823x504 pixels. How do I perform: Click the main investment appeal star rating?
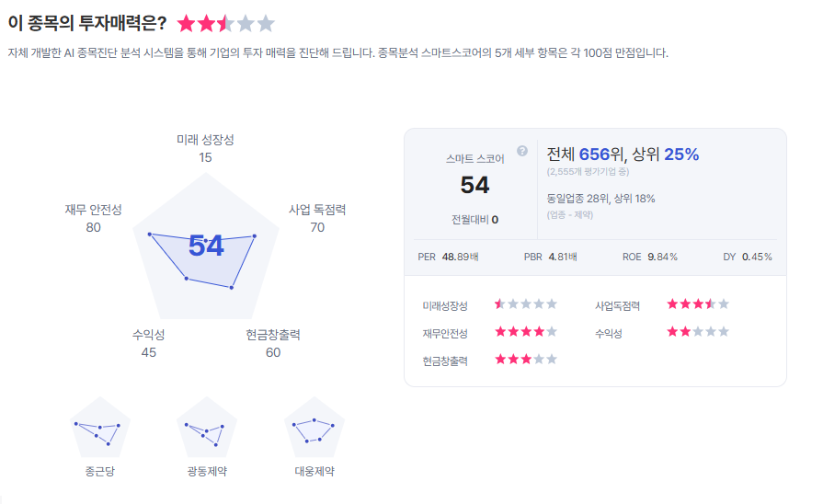[225, 24]
